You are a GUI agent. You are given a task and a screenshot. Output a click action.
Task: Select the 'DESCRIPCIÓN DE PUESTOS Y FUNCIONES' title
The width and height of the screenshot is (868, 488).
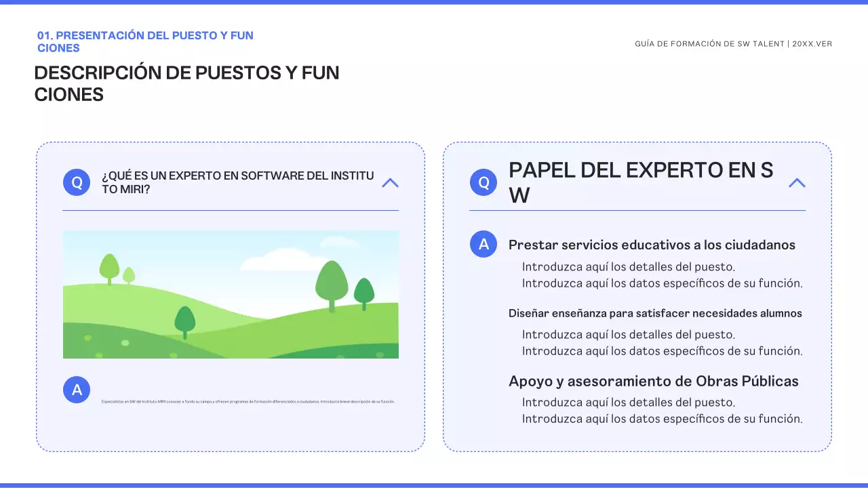[x=186, y=83]
